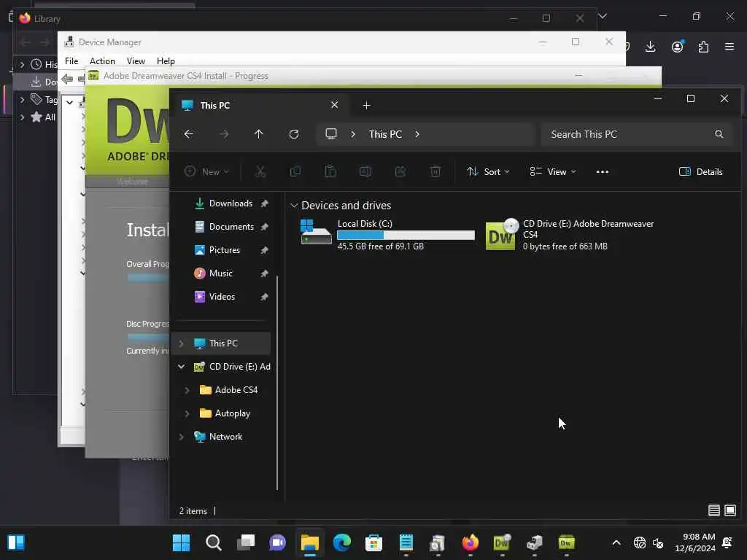Select Network in navigation pane
The height and width of the screenshot is (560, 747).
pos(226,437)
